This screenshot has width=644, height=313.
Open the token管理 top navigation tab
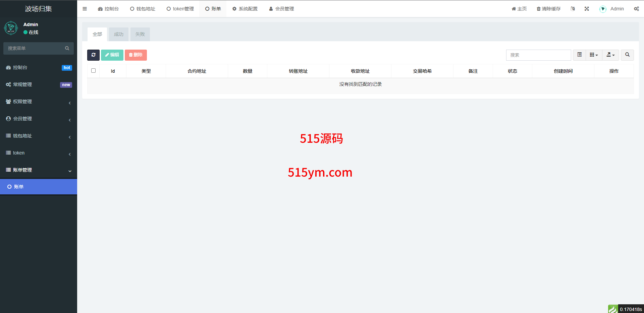(x=180, y=9)
